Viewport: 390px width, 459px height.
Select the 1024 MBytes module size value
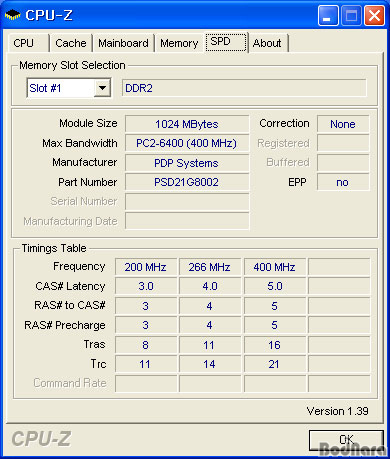click(187, 124)
